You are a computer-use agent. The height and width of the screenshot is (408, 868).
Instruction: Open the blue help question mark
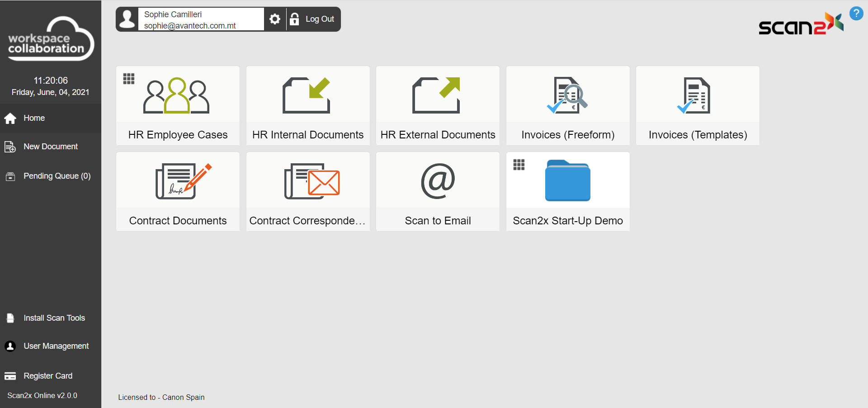click(x=856, y=14)
